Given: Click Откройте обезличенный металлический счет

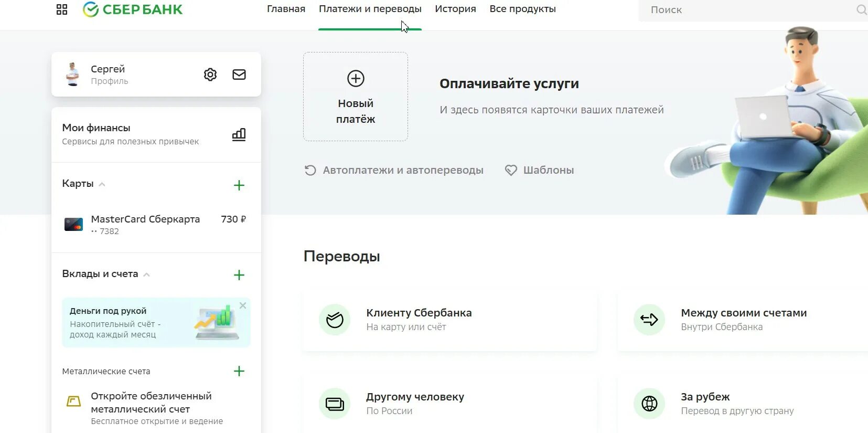Looking at the screenshot, I should point(151,403).
